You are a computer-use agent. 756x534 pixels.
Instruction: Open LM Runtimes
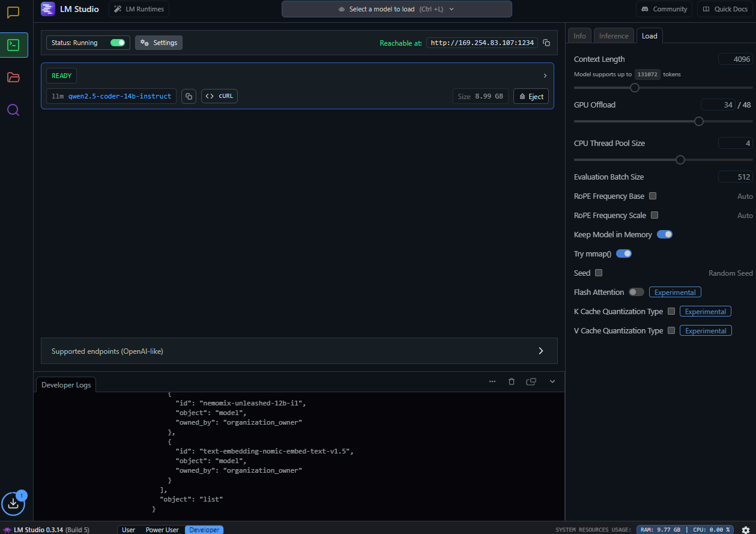pyautogui.click(x=139, y=9)
